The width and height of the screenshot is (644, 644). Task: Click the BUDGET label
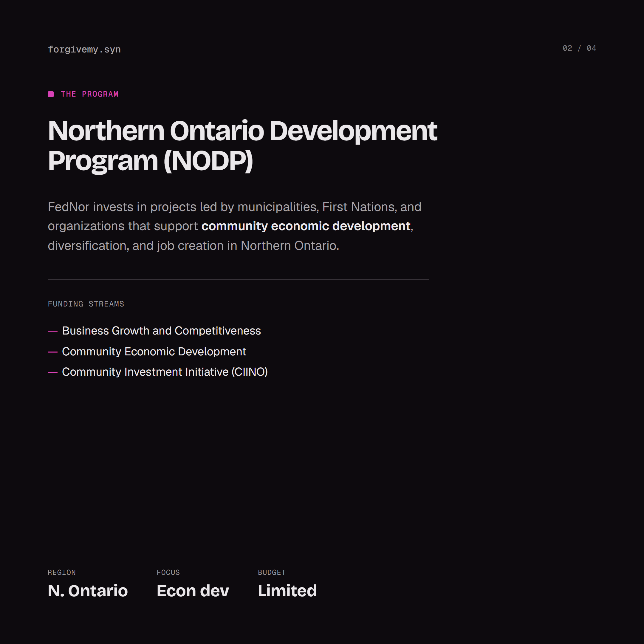[x=272, y=572]
